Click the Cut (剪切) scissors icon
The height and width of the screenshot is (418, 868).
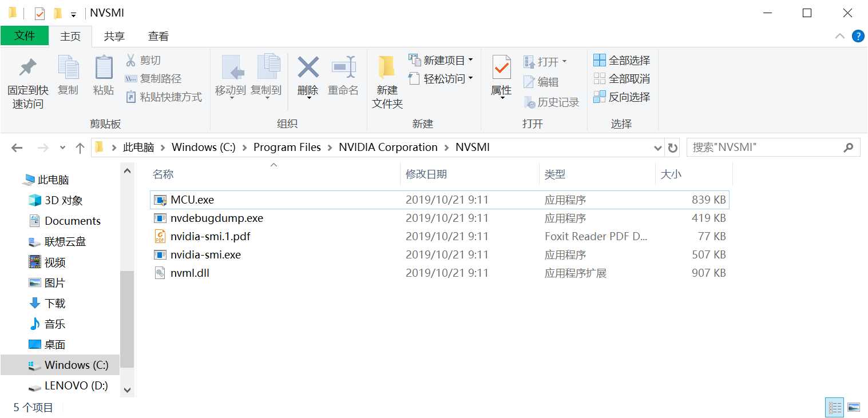pos(130,60)
